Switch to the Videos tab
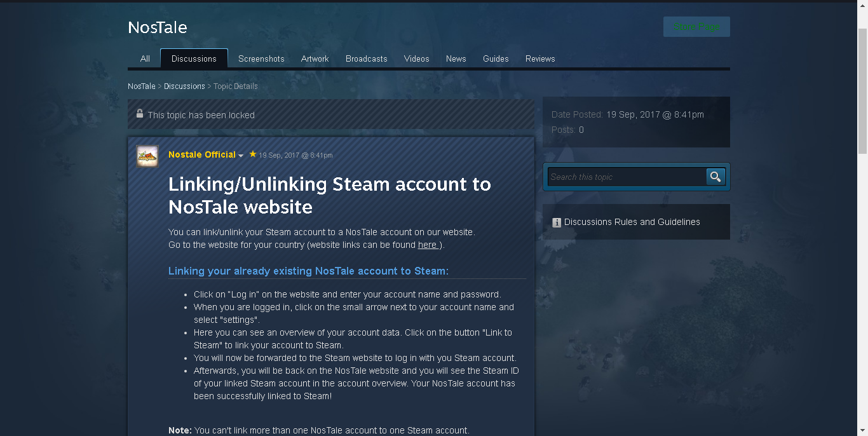The width and height of the screenshot is (868, 436). 417,58
